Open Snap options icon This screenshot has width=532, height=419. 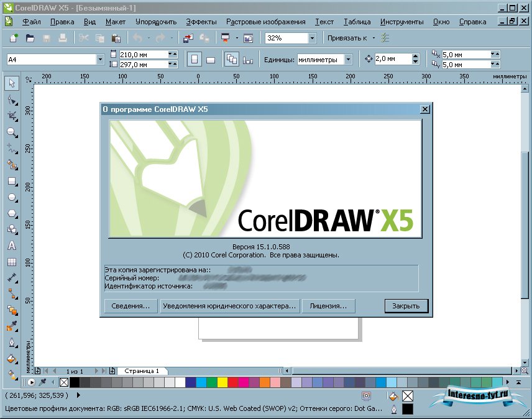click(385, 38)
